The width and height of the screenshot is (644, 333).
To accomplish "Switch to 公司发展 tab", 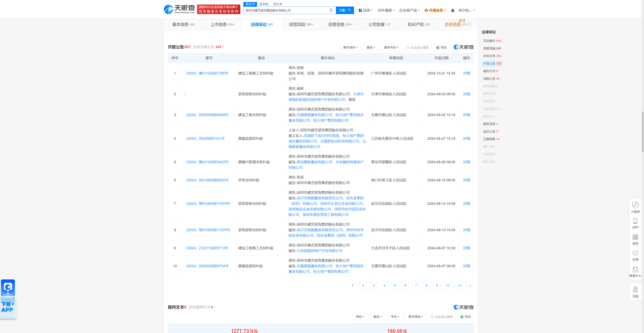I will pos(380,24).
